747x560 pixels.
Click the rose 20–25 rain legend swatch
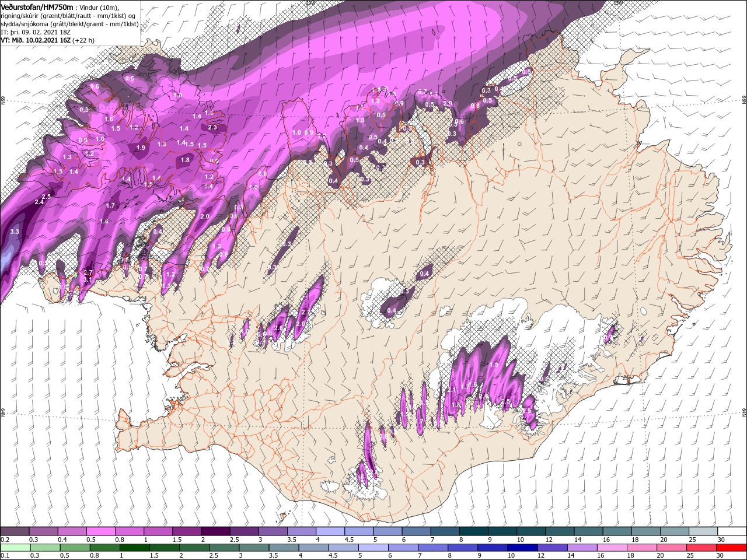click(x=672, y=548)
